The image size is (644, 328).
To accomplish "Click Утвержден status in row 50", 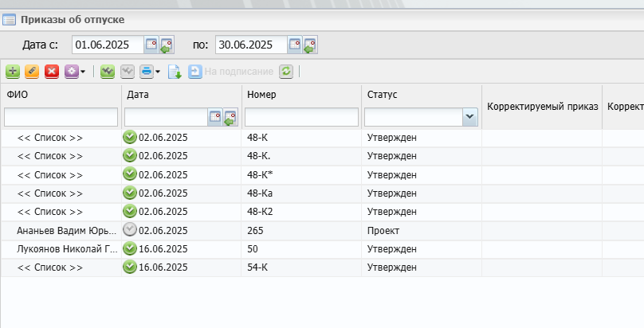I will pyautogui.click(x=392, y=249).
